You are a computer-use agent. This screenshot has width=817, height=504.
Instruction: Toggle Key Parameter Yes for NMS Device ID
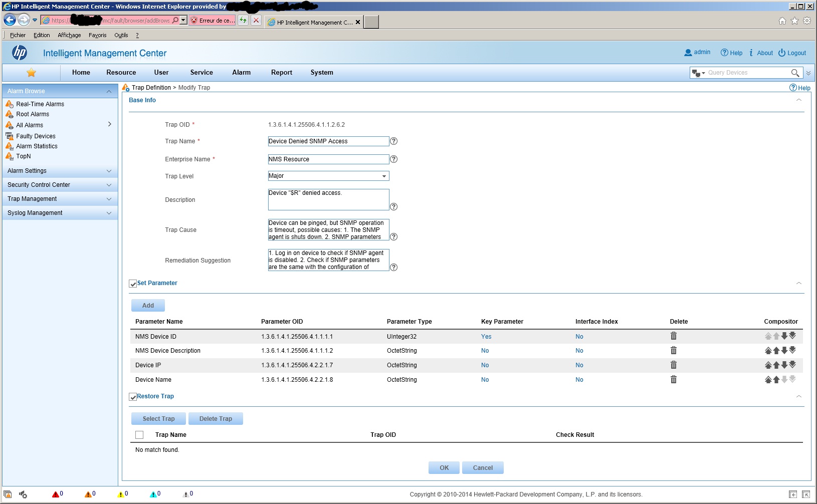(x=486, y=337)
